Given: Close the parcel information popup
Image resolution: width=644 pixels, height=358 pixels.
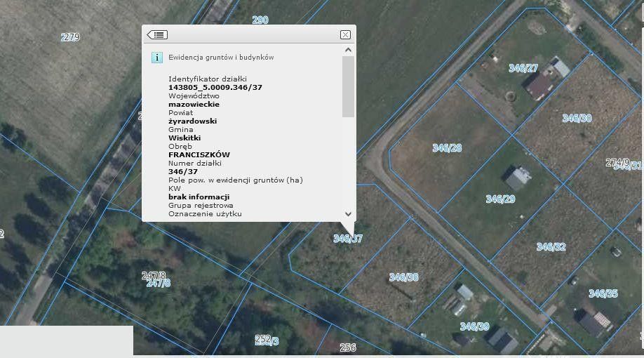Looking at the screenshot, I should [x=345, y=34].
